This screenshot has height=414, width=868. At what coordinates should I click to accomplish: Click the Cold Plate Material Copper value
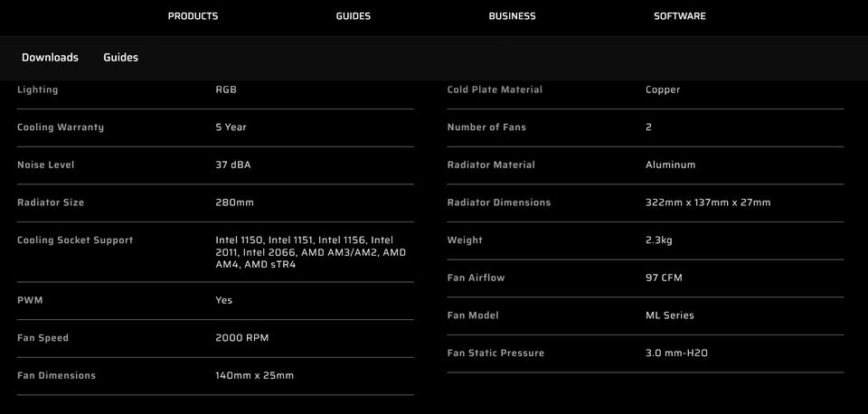click(663, 89)
